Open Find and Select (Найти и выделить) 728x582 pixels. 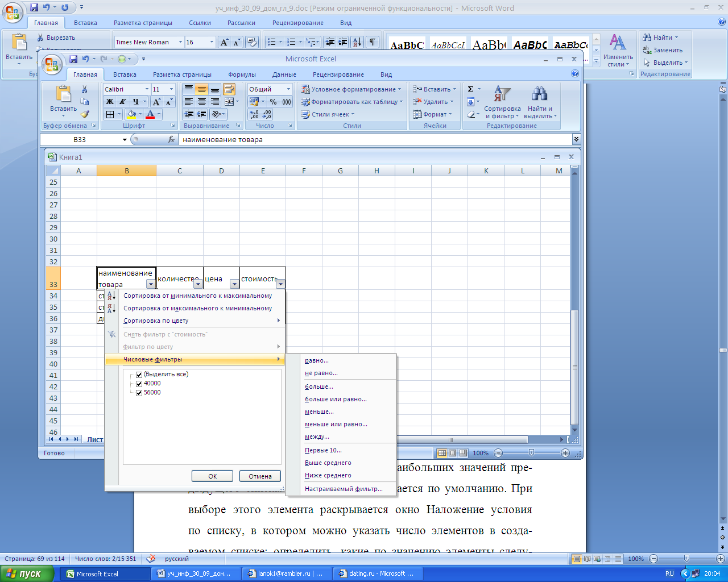coord(540,102)
